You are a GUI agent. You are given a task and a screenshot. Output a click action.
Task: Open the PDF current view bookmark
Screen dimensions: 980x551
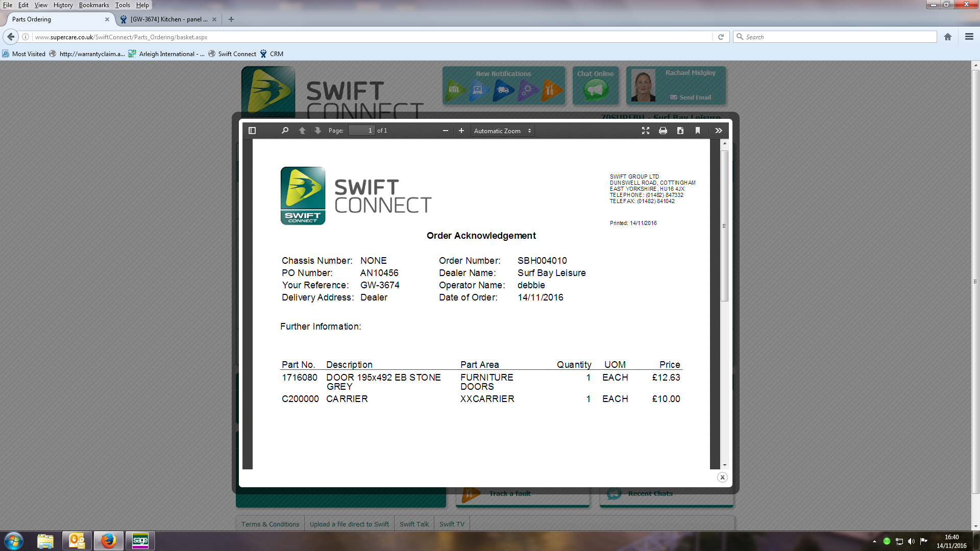(x=698, y=131)
